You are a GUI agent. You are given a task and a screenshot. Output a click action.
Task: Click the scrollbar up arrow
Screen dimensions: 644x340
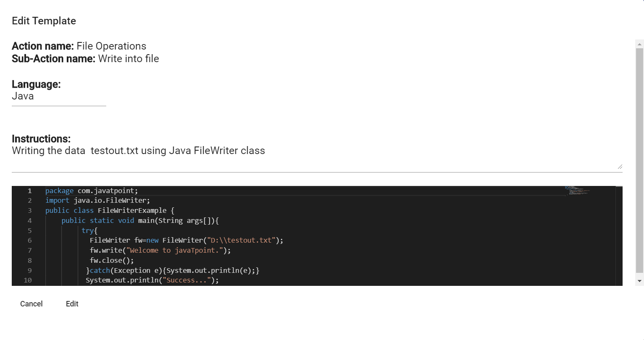639,44
